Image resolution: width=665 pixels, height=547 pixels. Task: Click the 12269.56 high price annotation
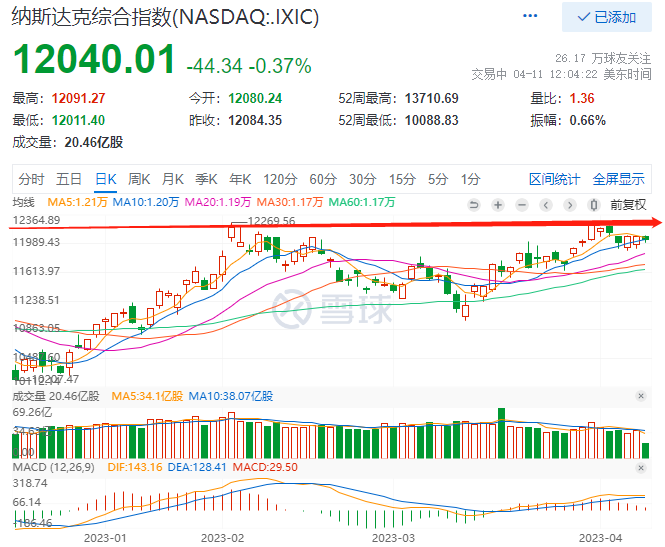click(271, 221)
